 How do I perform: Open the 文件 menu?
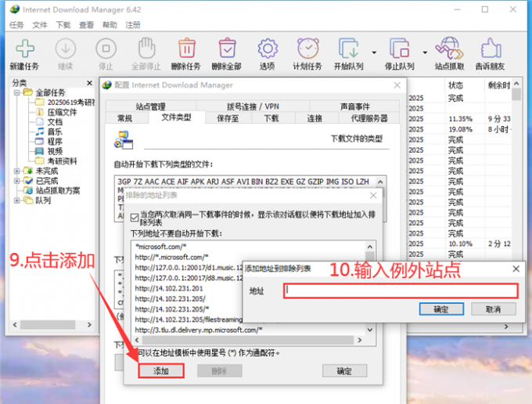(40, 25)
